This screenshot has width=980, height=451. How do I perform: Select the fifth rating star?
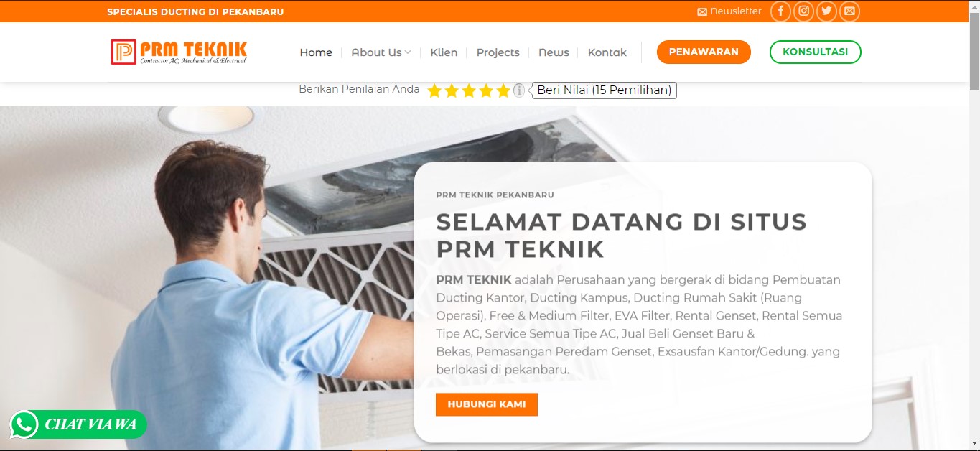[x=503, y=90]
